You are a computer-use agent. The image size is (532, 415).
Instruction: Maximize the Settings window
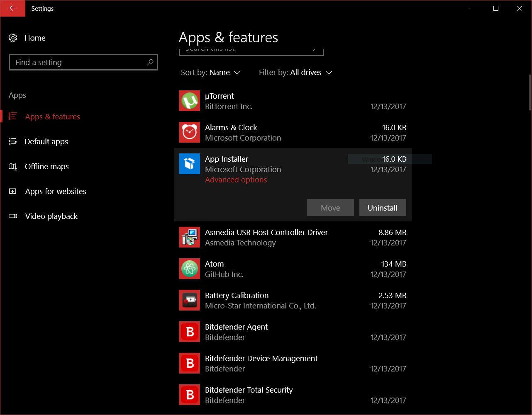[496, 8]
